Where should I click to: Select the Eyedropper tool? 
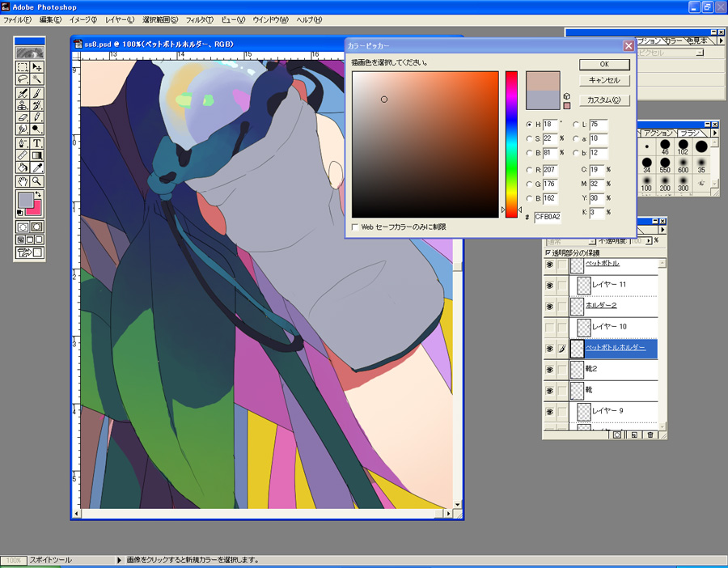36,167
